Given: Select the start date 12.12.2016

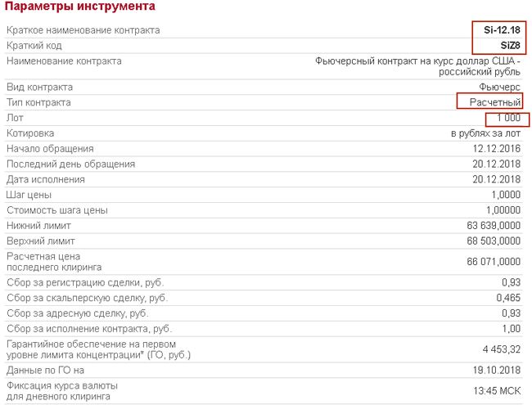Looking at the screenshot, I should point(496,149).
